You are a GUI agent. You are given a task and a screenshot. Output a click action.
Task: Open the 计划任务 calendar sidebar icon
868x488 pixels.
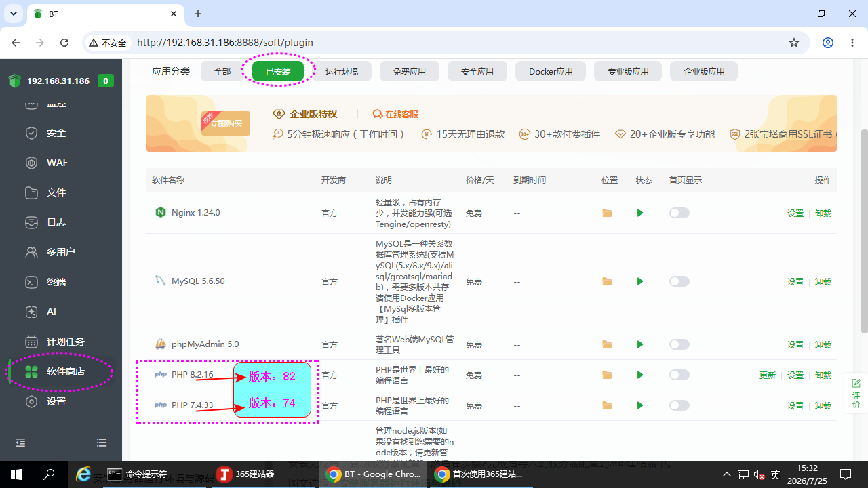31,342
